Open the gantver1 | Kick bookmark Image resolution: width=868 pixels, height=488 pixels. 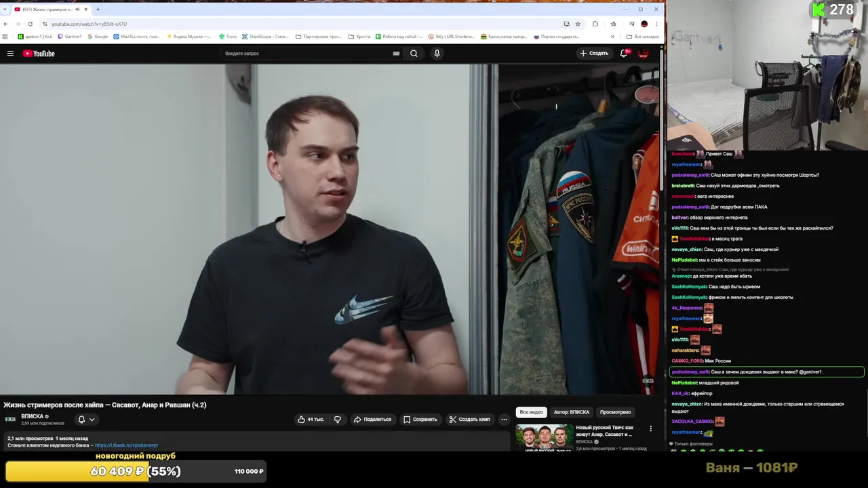(x=35, y=37)
